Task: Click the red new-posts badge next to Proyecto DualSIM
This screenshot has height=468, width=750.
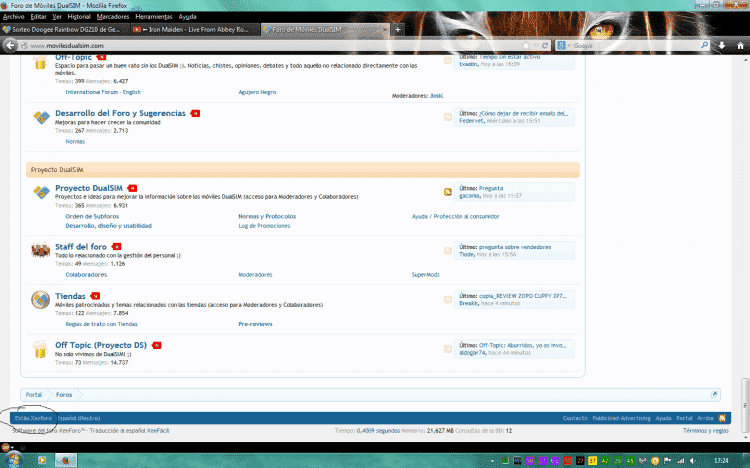Action: point(132,189)
